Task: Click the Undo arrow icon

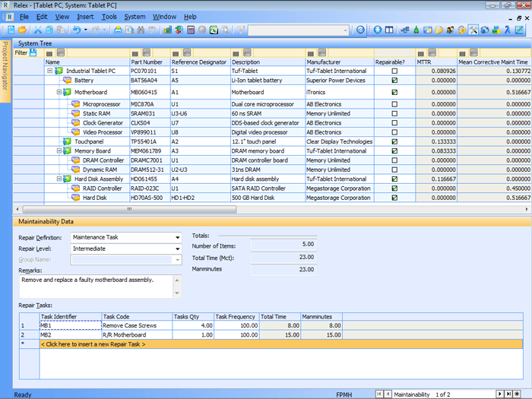Action: tap(77, 30)
